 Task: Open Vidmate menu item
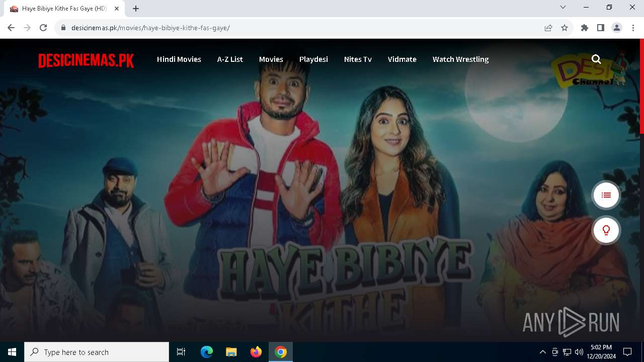[x=402, y=59]
